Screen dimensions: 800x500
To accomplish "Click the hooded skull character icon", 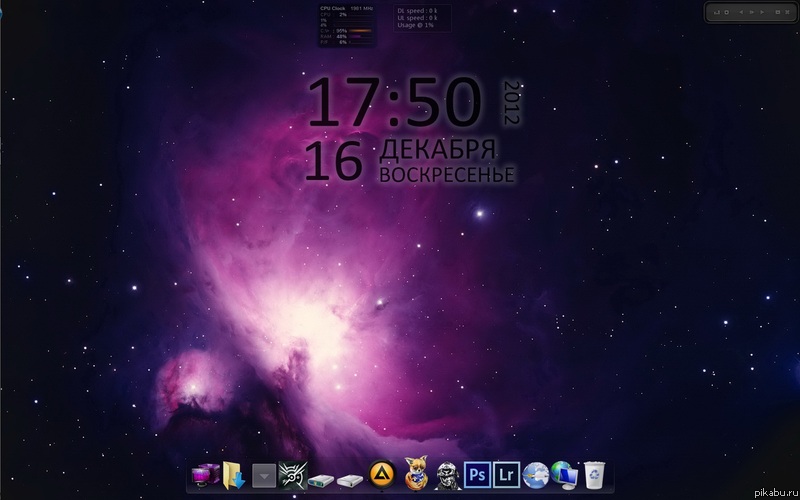I will tap(447, 476).
